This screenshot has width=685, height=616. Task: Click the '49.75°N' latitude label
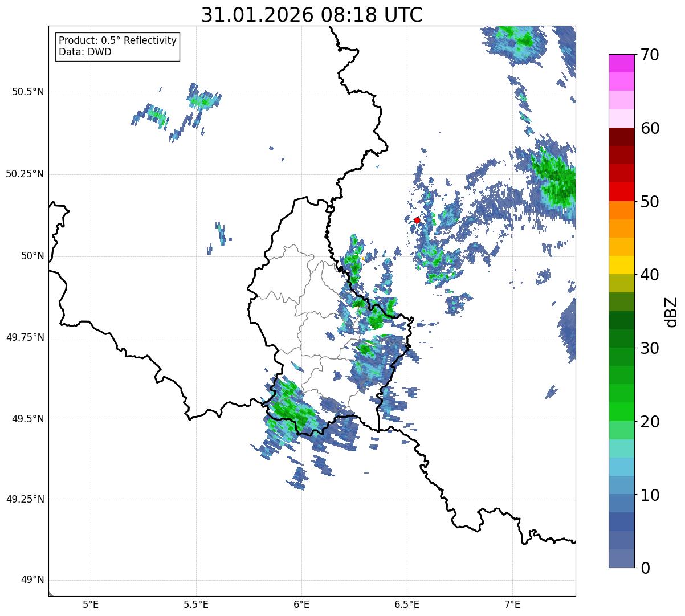(25, 337)
